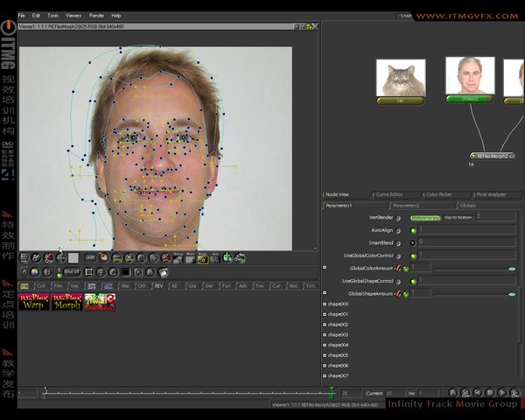Add a RE:Flex Morph node

(x=66, y=302)
